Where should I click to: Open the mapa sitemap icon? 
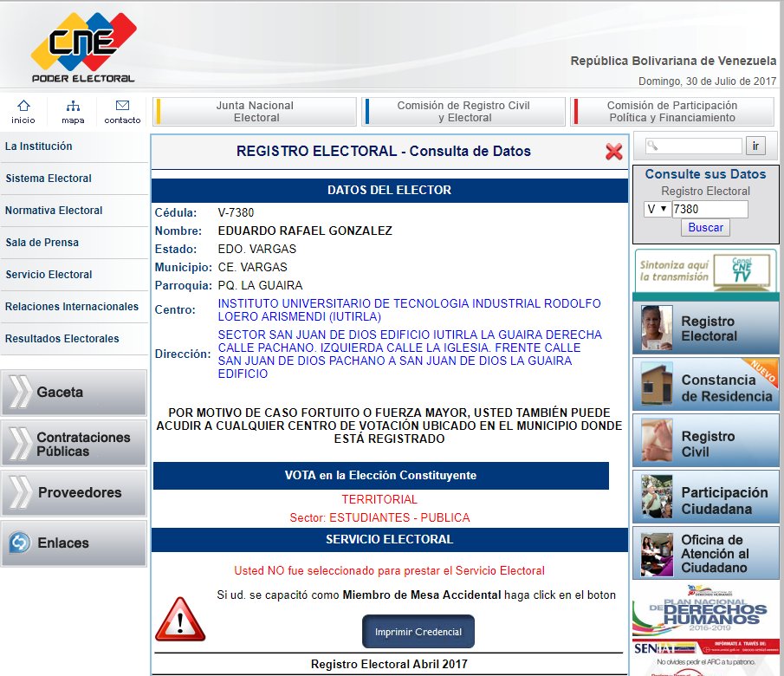tap(73, 106)
